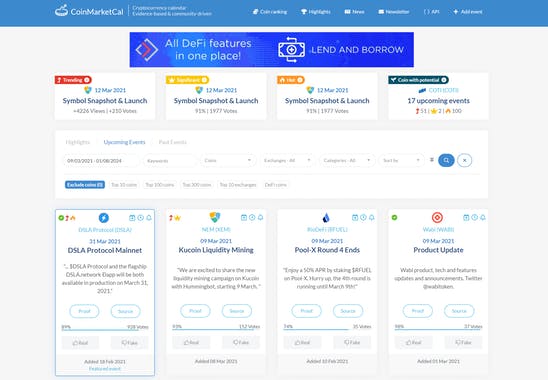Open News in top navigation
This screenshot has height=380, width=548.
point(354,12)
